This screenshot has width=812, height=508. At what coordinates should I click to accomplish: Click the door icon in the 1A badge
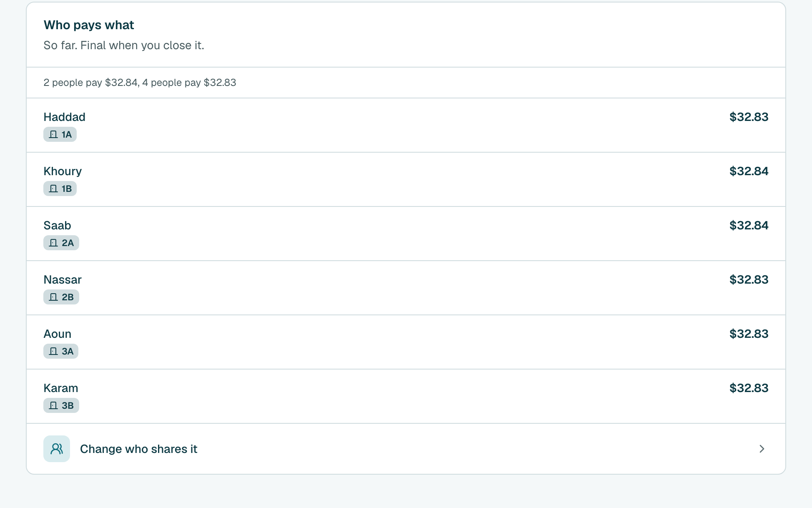click(53, 134)
